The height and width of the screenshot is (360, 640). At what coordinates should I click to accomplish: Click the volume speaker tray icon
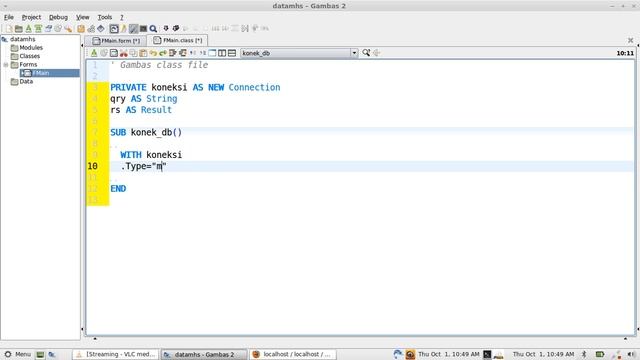[631, 354]
